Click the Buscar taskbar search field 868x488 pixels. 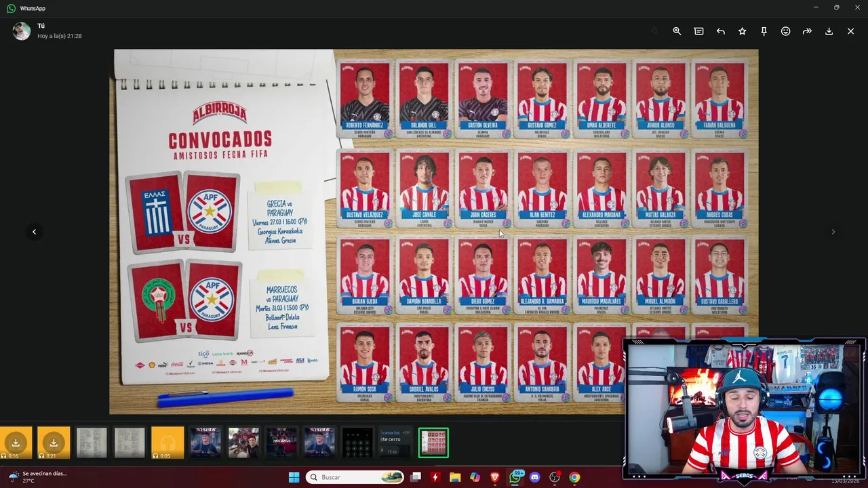coord(355,477)
